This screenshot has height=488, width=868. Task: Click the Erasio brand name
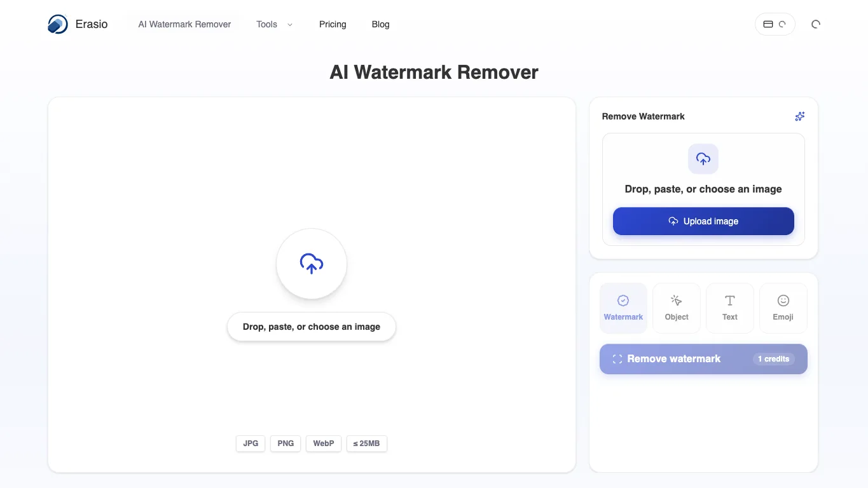[92, 24]
